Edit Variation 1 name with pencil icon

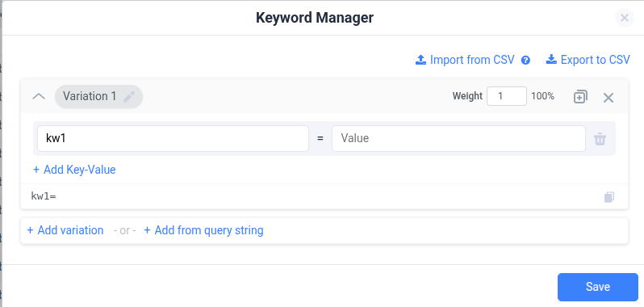[x=129, y=97]
